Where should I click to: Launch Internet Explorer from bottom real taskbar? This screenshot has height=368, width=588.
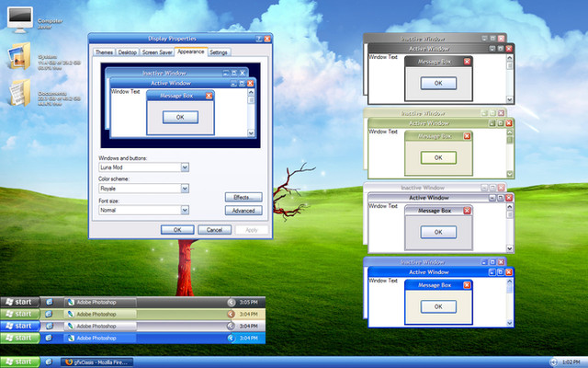point(49,362)
